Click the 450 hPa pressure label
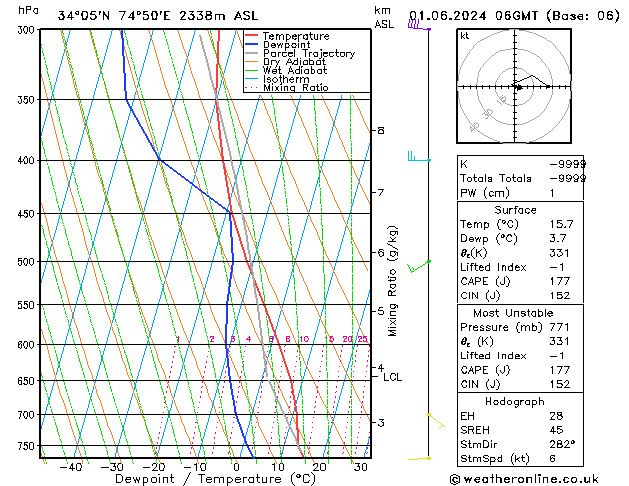This screenshot has height=486, width=629. click(28, 214)
